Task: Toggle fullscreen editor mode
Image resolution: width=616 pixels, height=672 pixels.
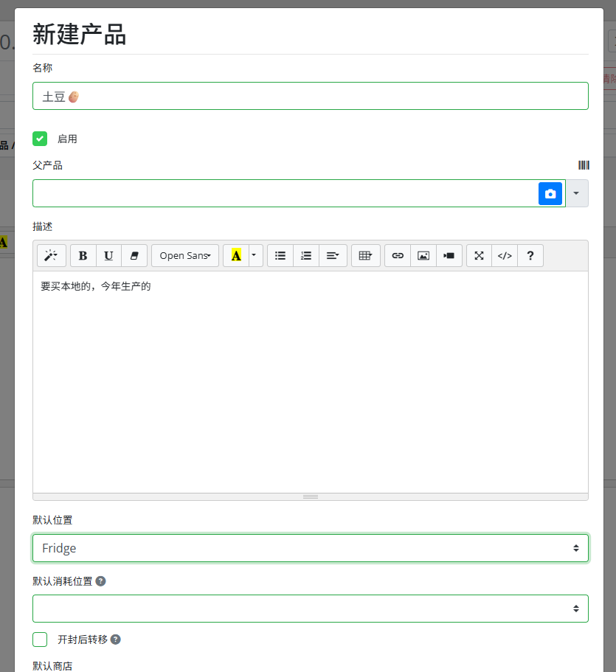Action: click(x=480, y=256)
